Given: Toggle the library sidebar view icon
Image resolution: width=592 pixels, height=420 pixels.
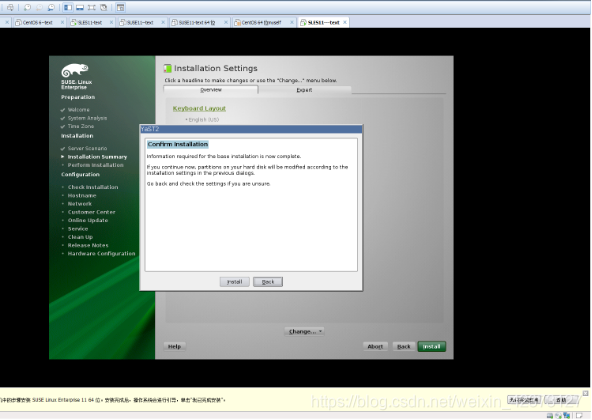Looking at the screenshot, I should 68,7.
